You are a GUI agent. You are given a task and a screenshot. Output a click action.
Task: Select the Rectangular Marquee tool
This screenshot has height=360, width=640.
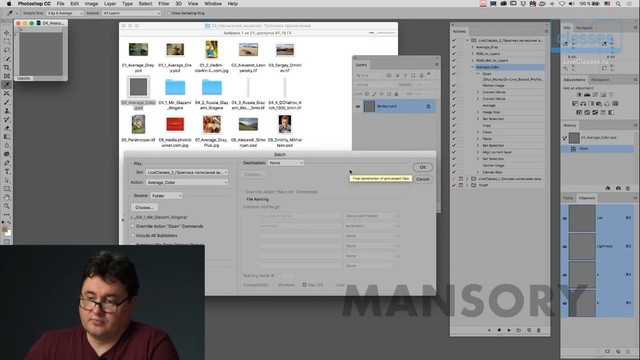[7, 42]
